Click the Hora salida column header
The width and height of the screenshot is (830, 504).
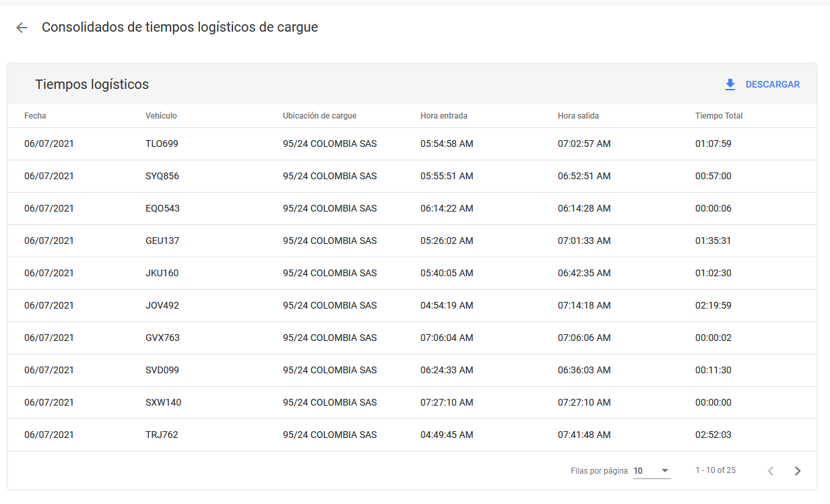click(578, 116)
